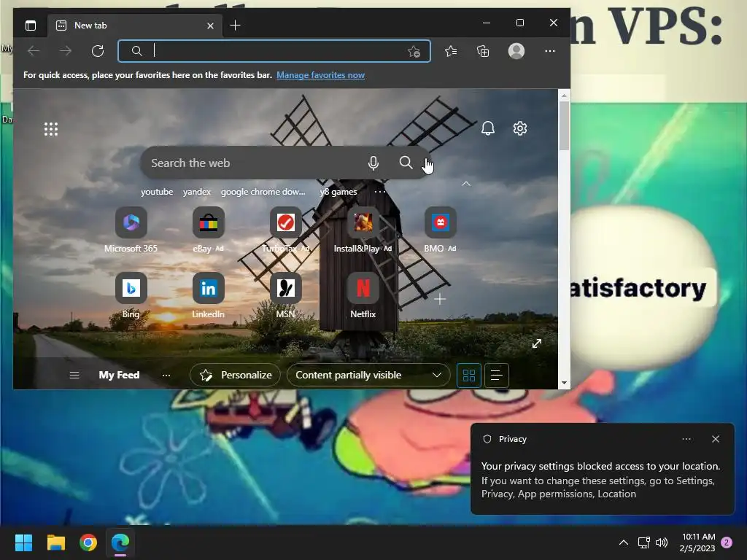Open the volume tray icon
The width and height of the screenshot is (747, 560).
pyautogui.click(x=661, y=542)
